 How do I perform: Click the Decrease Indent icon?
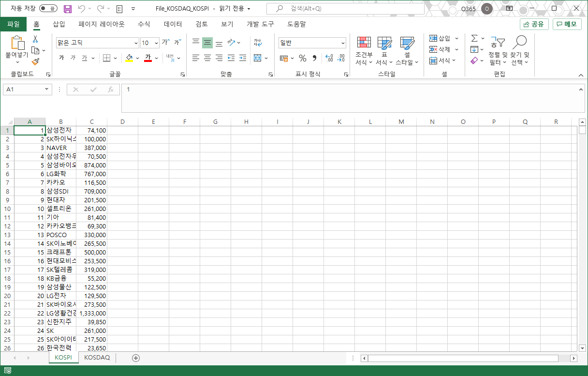tap(231, 58)
